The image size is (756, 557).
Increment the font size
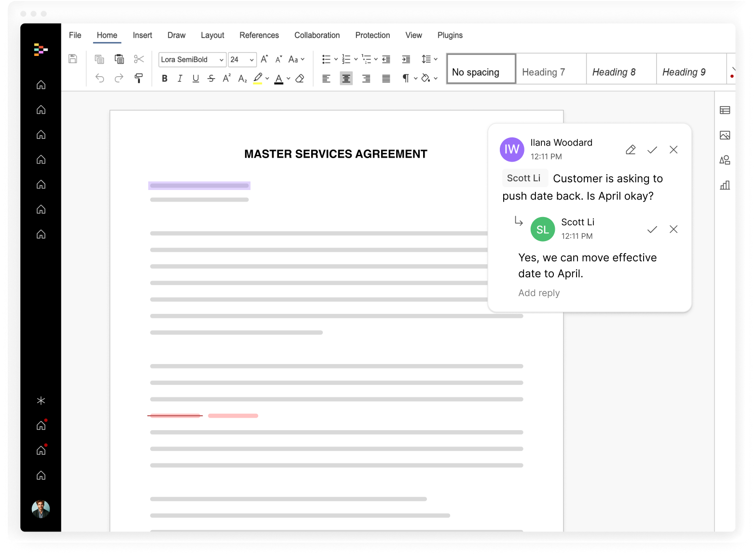tap(264, 59)
